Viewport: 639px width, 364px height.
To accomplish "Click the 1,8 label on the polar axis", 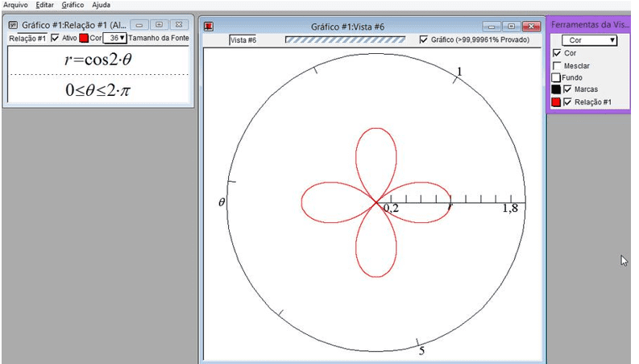I will click(510, 209).
